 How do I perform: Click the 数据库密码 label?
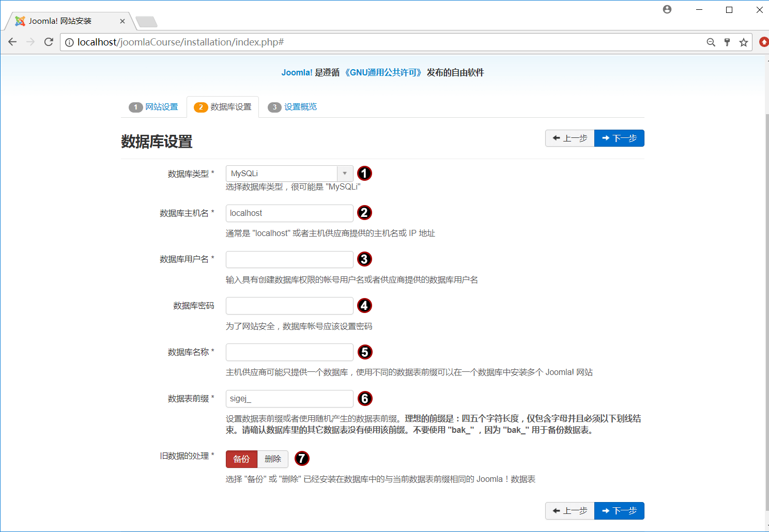point(194,306)
